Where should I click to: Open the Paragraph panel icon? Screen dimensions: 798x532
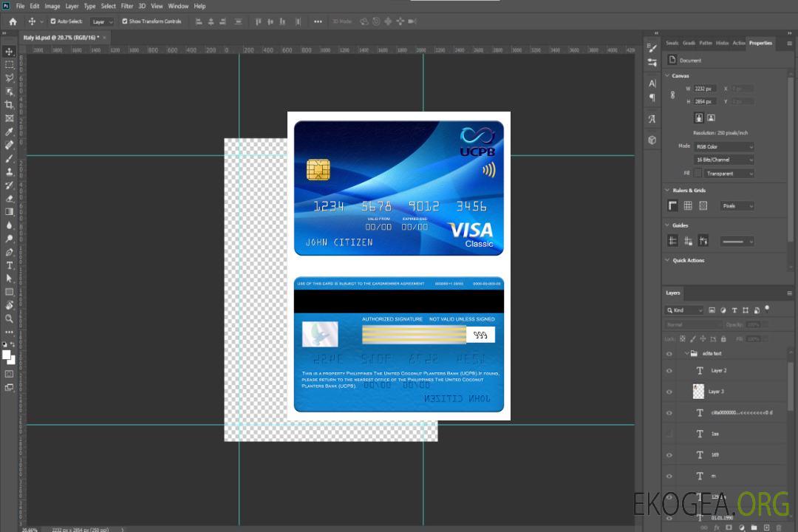[652, 98]
